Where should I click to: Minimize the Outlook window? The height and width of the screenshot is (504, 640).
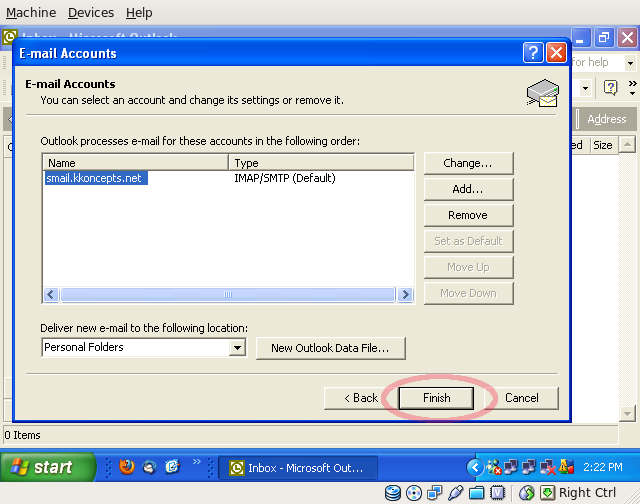coord(580,38)
